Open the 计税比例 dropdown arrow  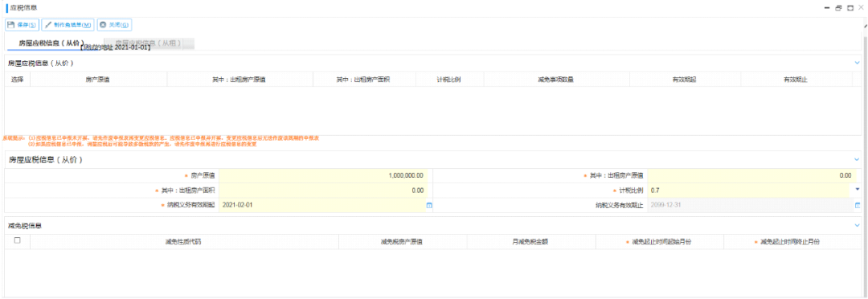[x=857, y=190]
